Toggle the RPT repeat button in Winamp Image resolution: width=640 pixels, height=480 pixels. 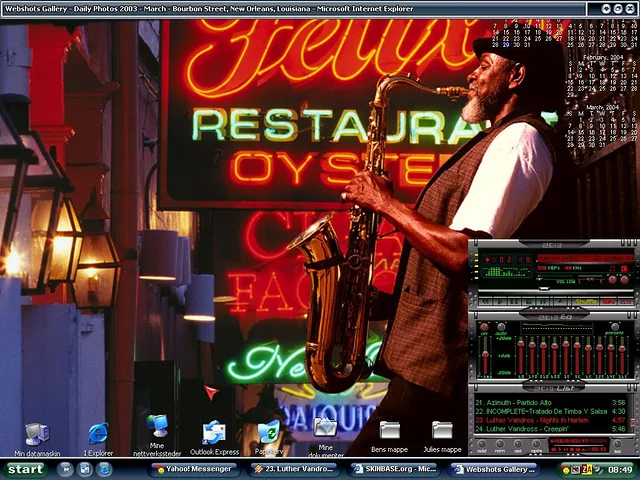(608, 302)
